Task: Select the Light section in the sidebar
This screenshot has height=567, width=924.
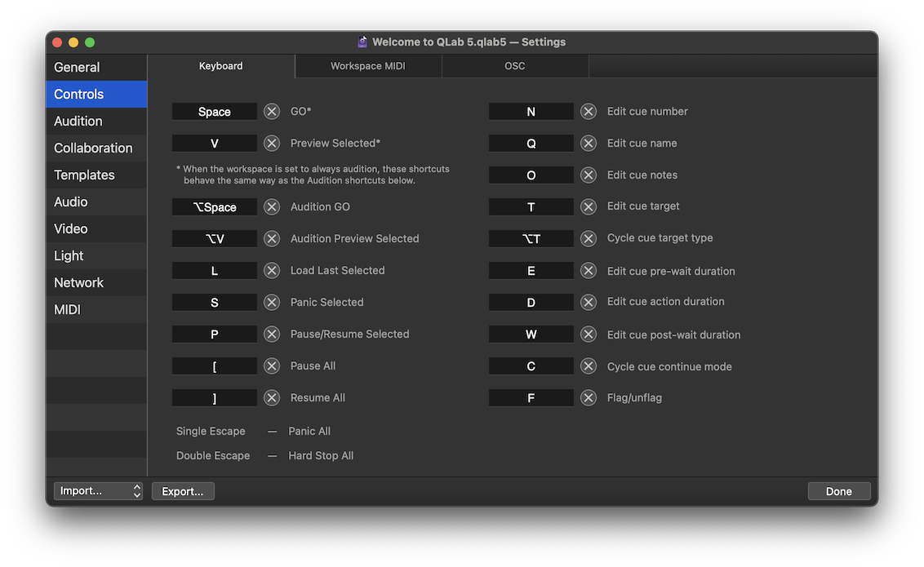Action: click(68, 255)
